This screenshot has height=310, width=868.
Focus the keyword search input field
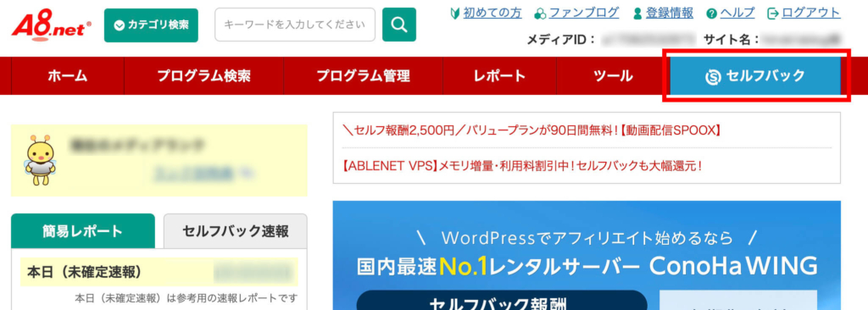point(295,25)
